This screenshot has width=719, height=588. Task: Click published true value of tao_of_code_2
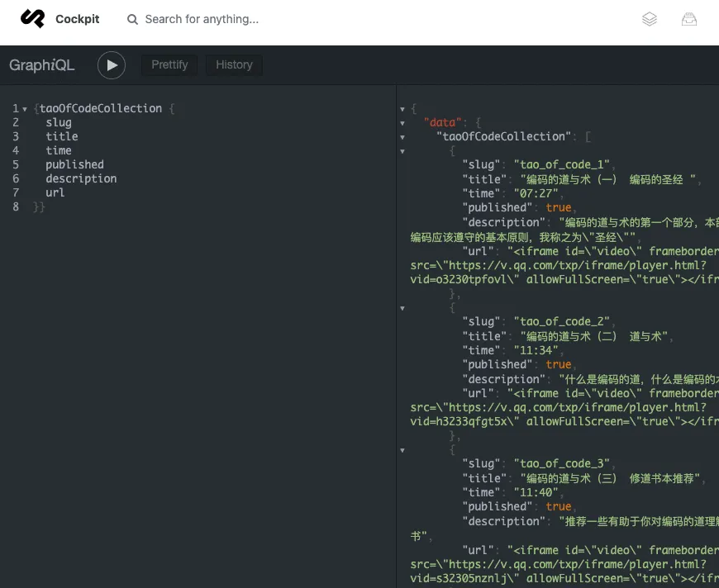pyautogui.click(x=559, y=364)
